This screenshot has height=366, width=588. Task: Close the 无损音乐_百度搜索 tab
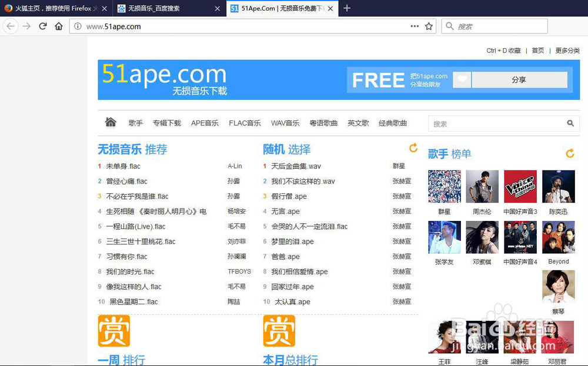217,8
